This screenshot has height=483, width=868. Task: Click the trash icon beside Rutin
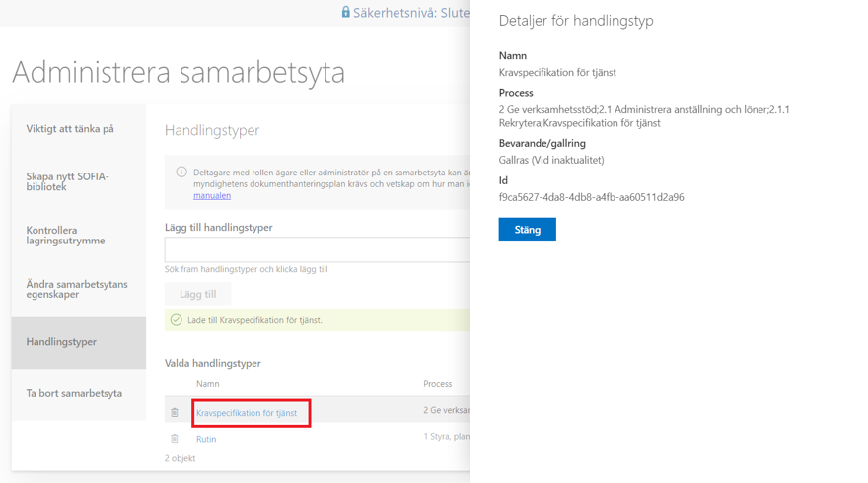point(175,439)
